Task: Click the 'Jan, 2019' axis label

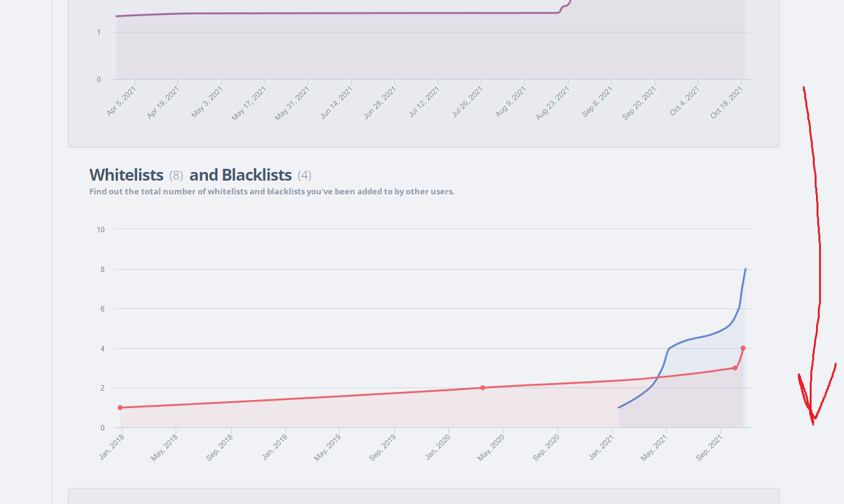Action: [275, 447]
